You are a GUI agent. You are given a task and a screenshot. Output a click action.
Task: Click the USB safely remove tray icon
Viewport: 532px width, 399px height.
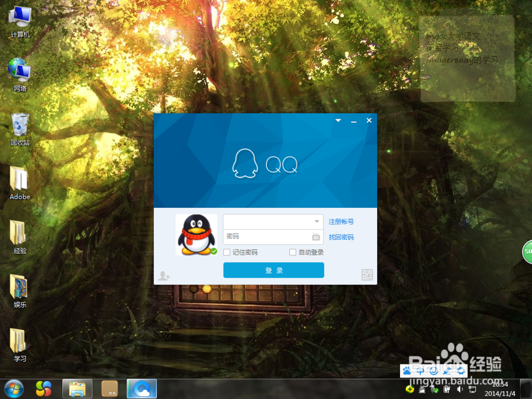pyautogui.click(x=434, y=389)
